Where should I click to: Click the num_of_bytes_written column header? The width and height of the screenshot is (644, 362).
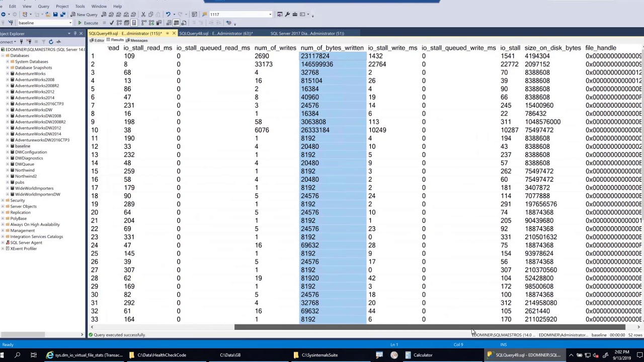coord(332,48)
